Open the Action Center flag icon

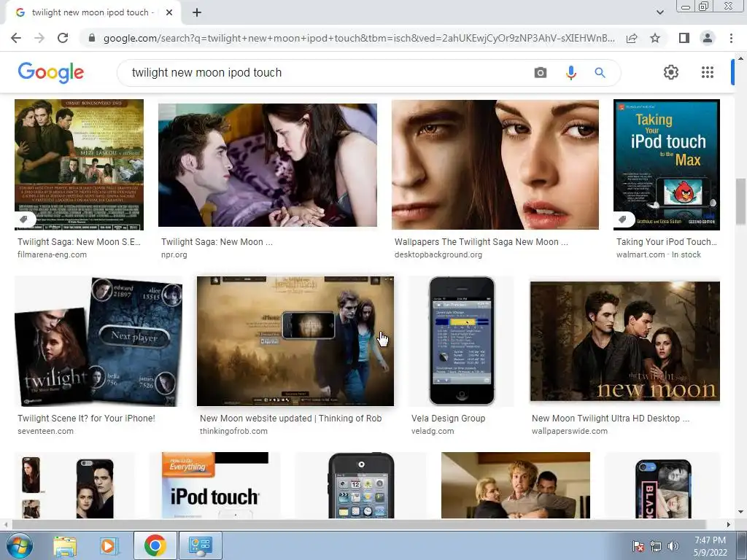click(x=638, y=547)
